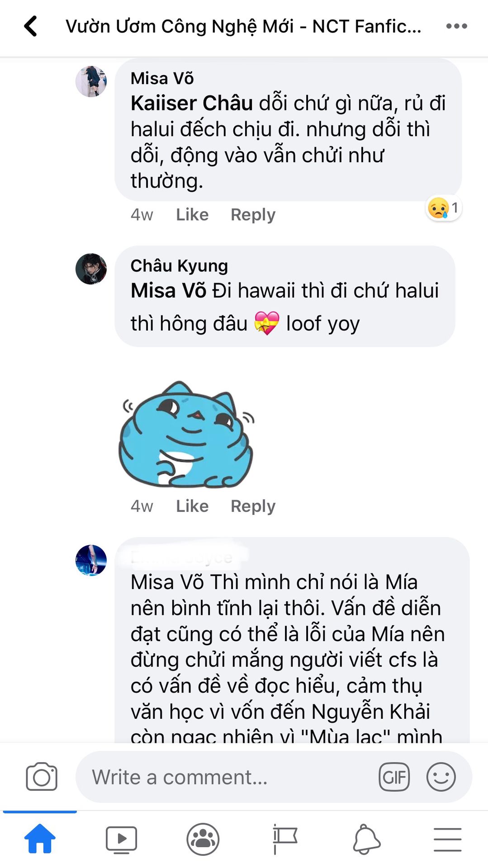Screen dimensions: 488x868
Task: View the sad reaction count on Misa's comment
Action: (x=444, y=208)
